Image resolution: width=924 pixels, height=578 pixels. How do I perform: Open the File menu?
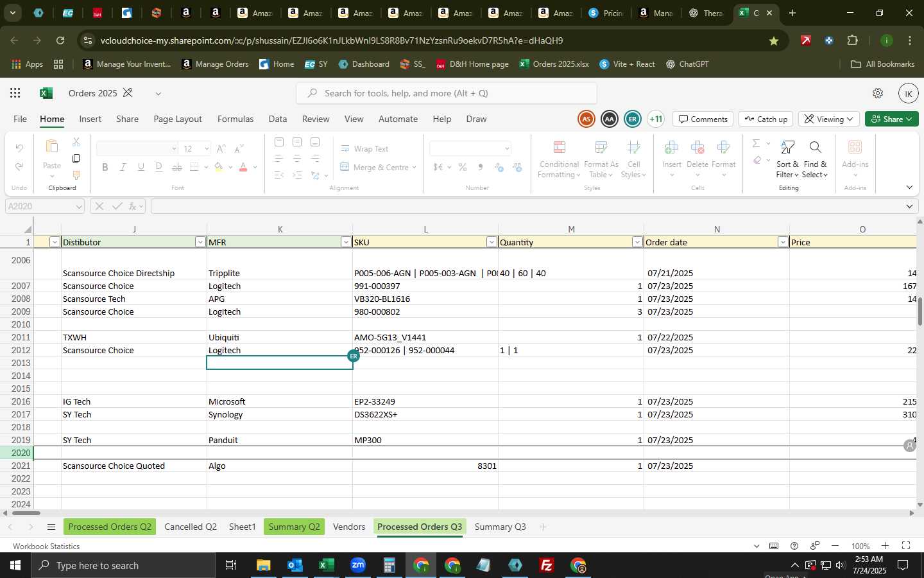coord(20,119)
